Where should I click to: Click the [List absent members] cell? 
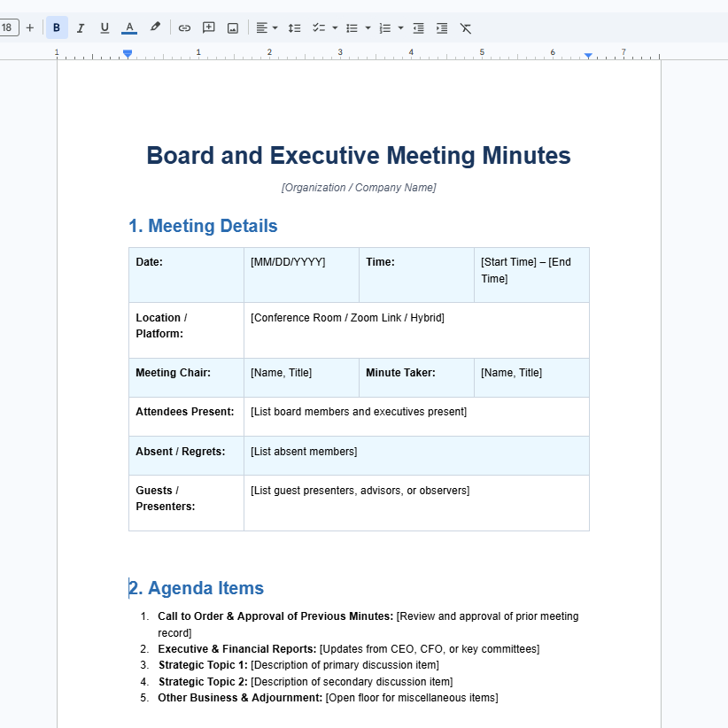416,455
